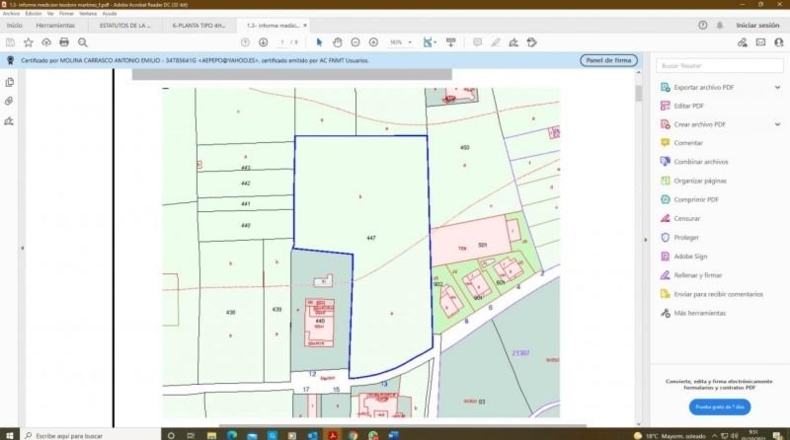Switch to the Inicio tab
This screenshot has height=440, width=790.
click(x=15, y=25)
